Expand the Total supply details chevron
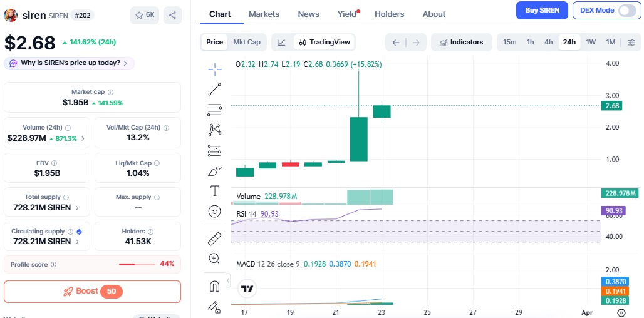 pos(78,207)
